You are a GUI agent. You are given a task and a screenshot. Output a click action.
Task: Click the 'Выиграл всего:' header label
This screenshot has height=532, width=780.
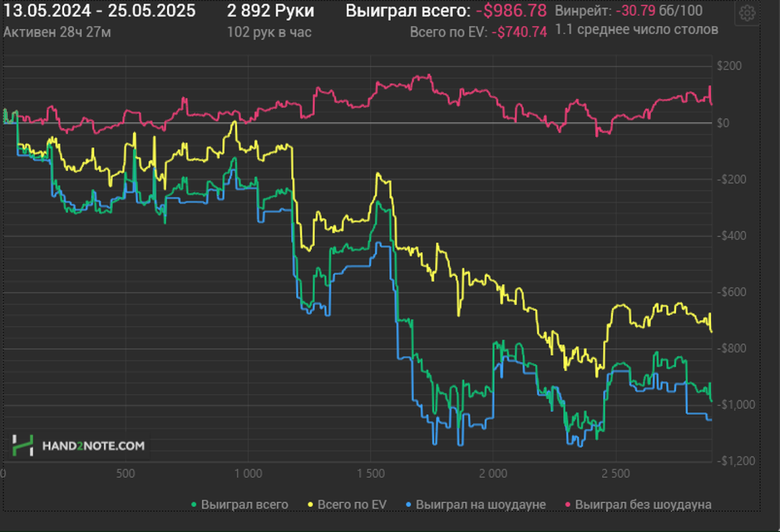click(408, 11)
